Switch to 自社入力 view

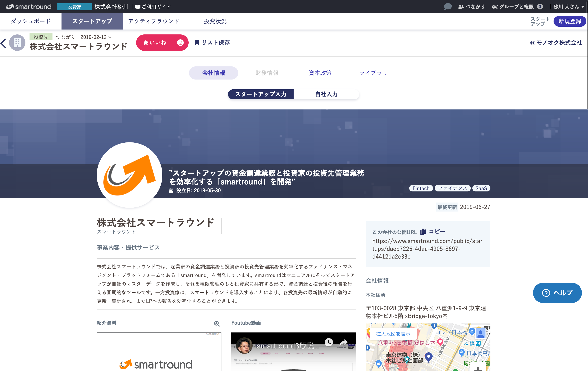(326, 94)
